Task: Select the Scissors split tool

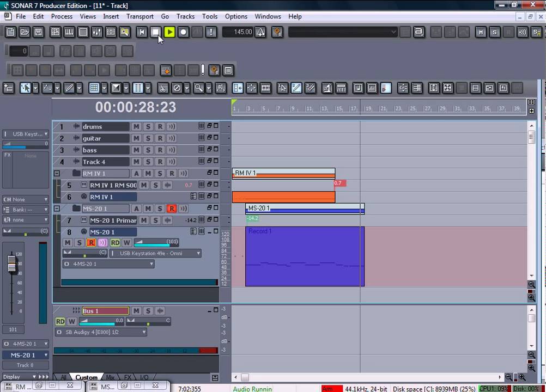Action: click(x=162, y=88)
